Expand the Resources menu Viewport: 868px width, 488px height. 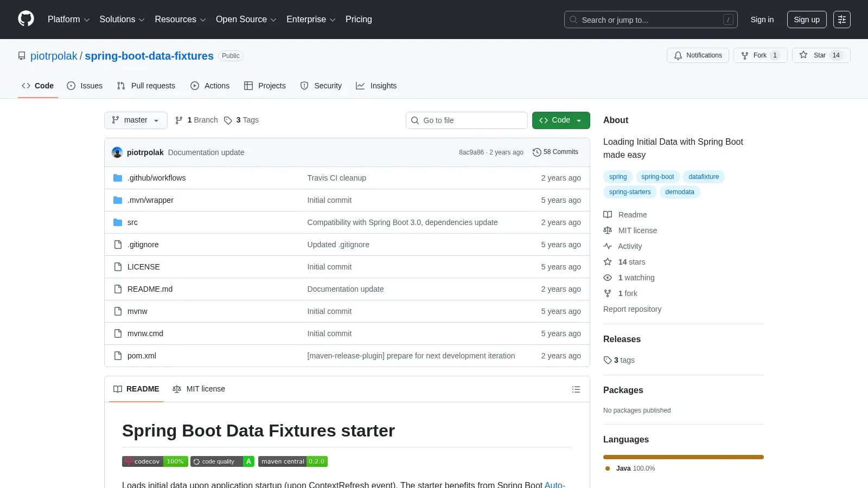[180, 20]
